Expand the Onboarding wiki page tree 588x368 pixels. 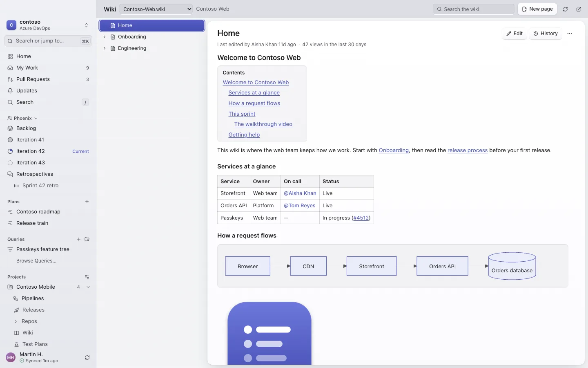[x=105, y=37]
